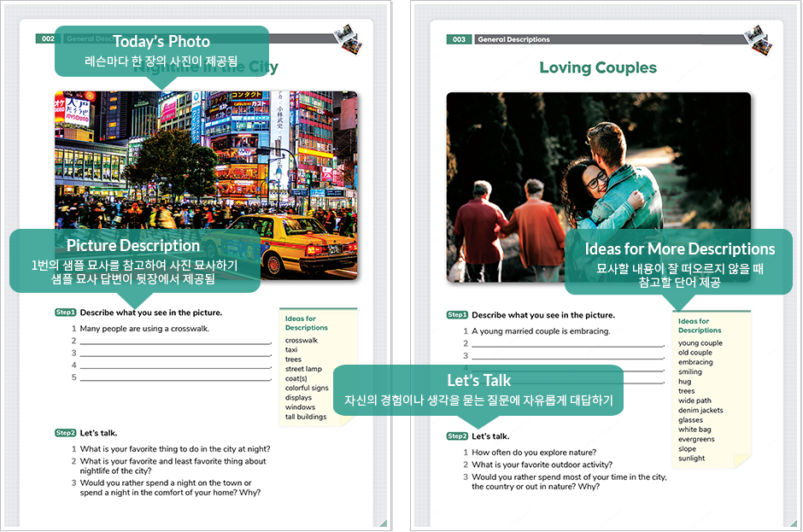Click the Step2 badge on the left page
Viewport: 803px width, 532px height.
(66, 433)
